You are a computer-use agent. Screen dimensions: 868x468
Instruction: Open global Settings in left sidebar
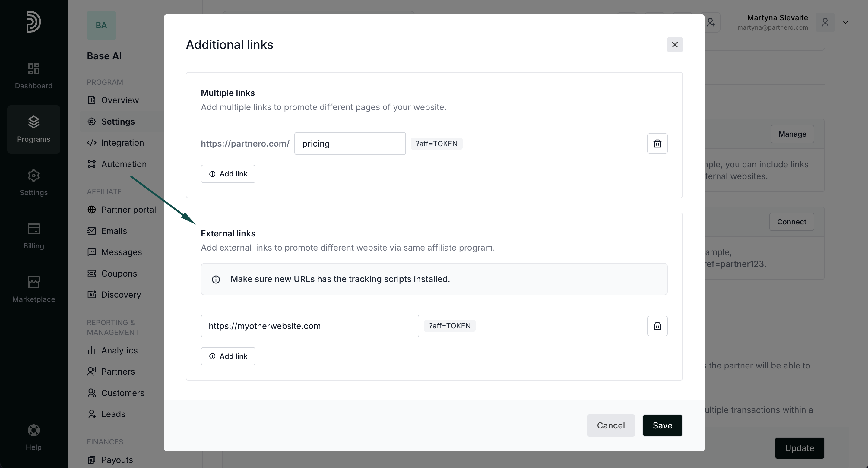click(x=34, y=183)
